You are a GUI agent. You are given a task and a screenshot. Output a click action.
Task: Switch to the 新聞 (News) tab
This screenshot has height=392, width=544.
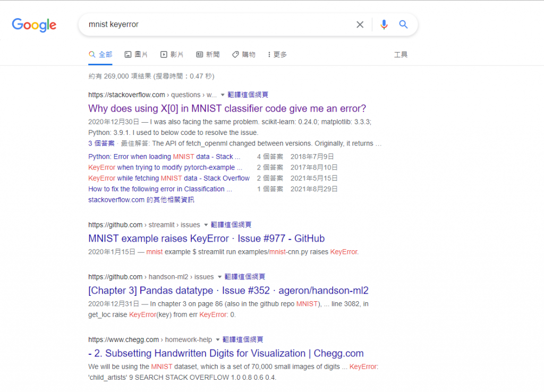pyautogui.click(x=208, y=55)
